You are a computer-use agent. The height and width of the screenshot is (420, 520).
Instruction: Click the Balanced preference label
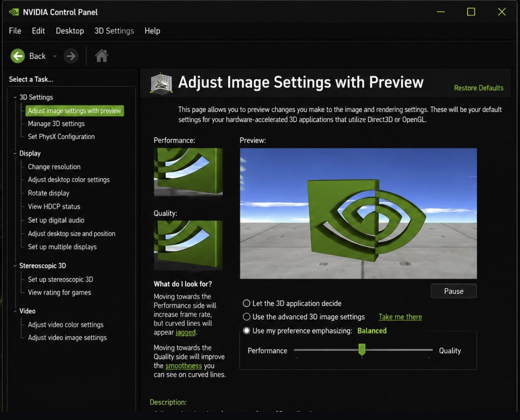pos(372,331)
